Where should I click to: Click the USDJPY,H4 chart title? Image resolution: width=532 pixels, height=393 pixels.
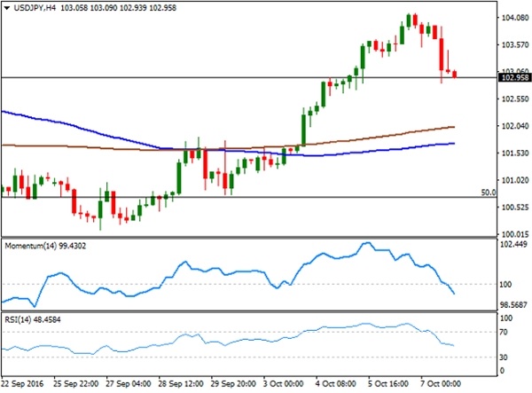point(35,8)
